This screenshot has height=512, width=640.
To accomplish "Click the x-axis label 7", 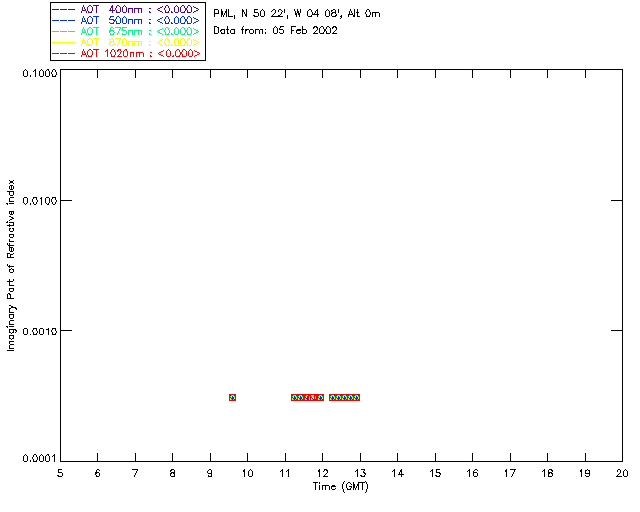I will pos(135,473).
